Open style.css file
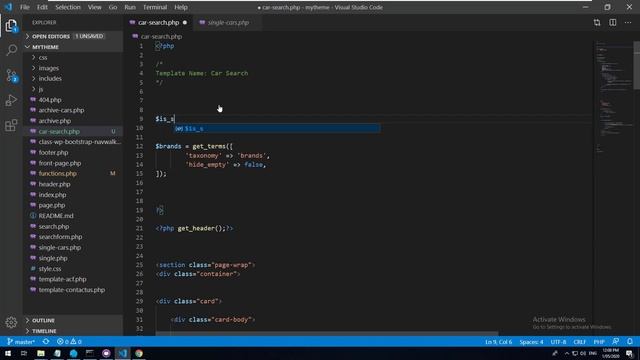Viewport: 640px width, 360px height. point(73,269)
